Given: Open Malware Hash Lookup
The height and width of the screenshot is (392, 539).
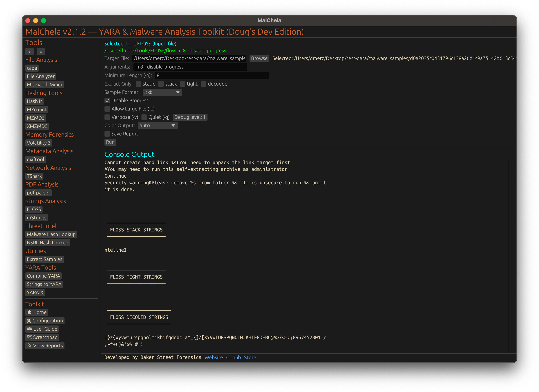Looking at the screenshot, I should pos(51,234).
